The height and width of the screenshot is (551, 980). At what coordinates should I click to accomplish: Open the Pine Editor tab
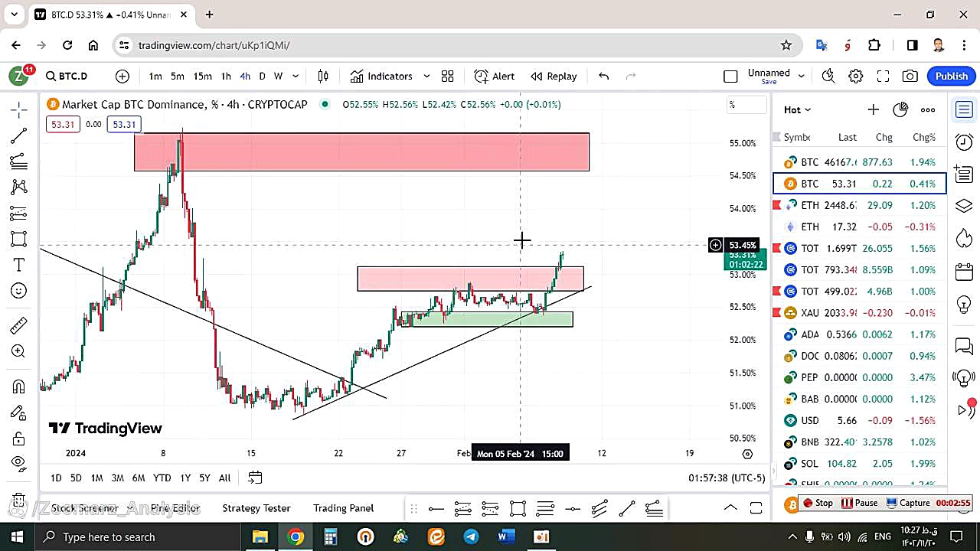tap(175, 508)
